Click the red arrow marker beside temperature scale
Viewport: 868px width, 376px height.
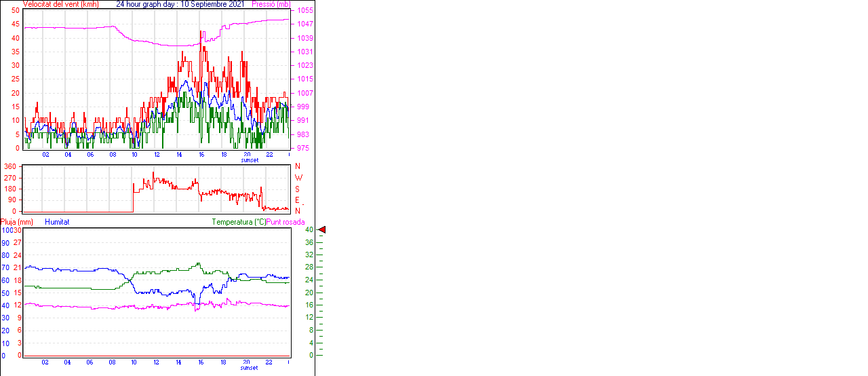click(322, 230)
